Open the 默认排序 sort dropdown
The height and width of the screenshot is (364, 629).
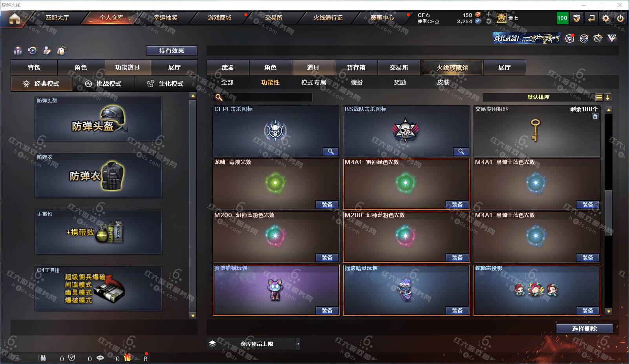[x=538, y=97]
